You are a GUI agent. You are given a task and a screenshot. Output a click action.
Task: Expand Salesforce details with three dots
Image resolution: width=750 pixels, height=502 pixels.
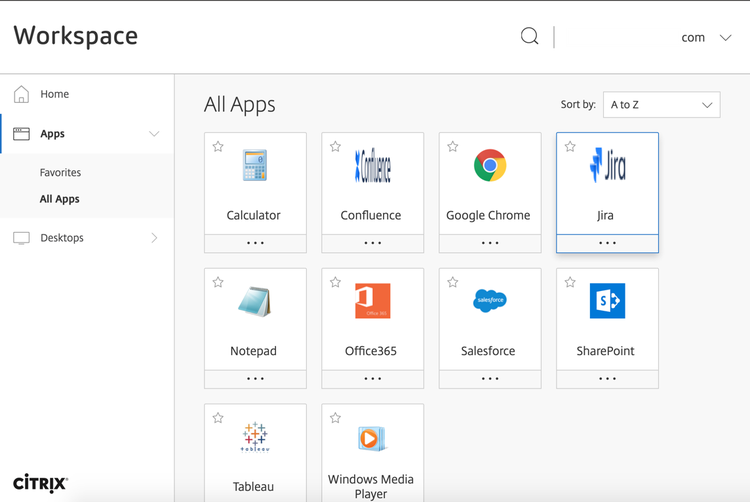(x=490, y=379)
